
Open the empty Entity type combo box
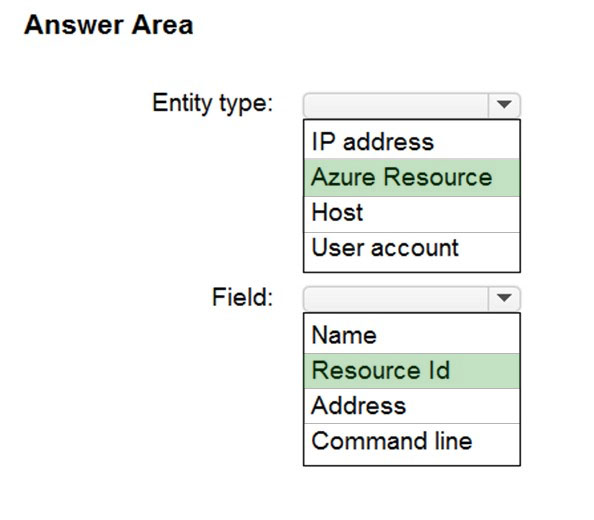[x=412, y=105]
